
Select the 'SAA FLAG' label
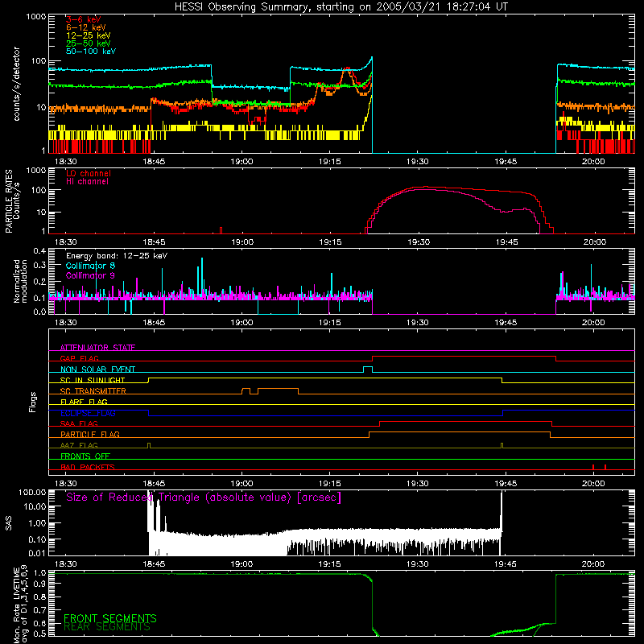tap(79, 423)
